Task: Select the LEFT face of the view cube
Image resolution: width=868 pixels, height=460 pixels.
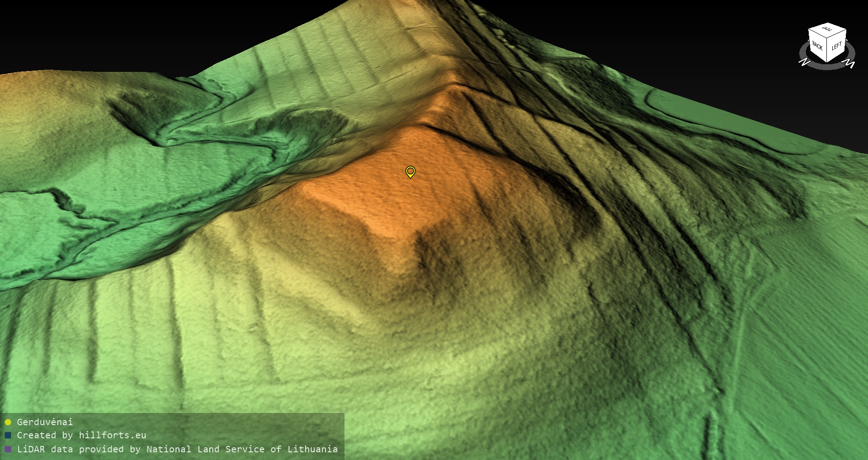Action: (837, 47)
